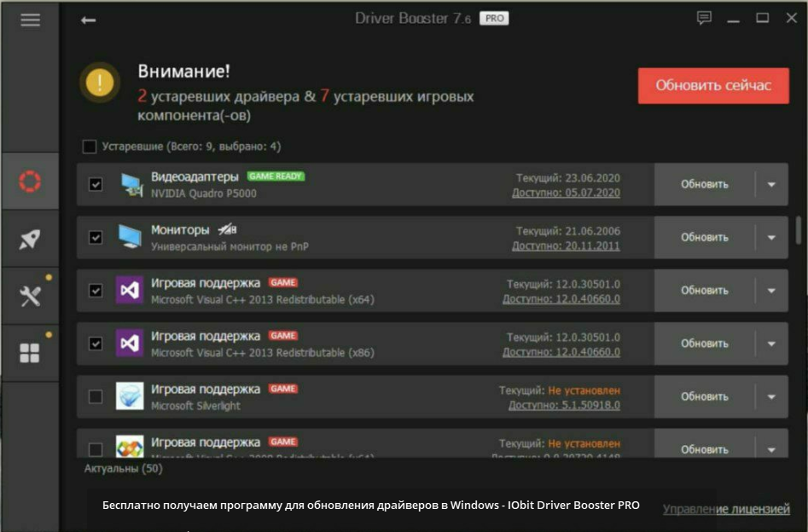Screen dimensions: 808x532
Task: Open the Управление лицензией link
Action: [726, 509]
